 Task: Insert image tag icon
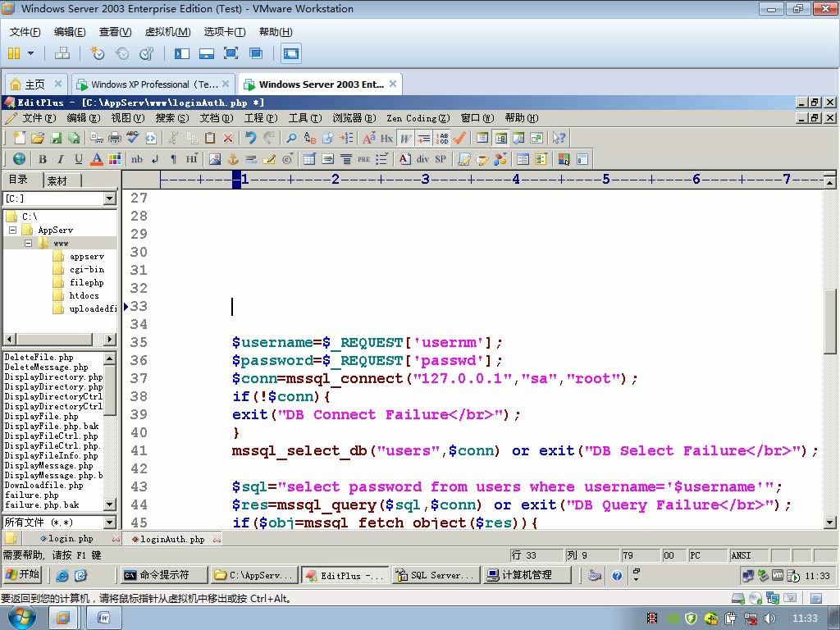[215, 158]
